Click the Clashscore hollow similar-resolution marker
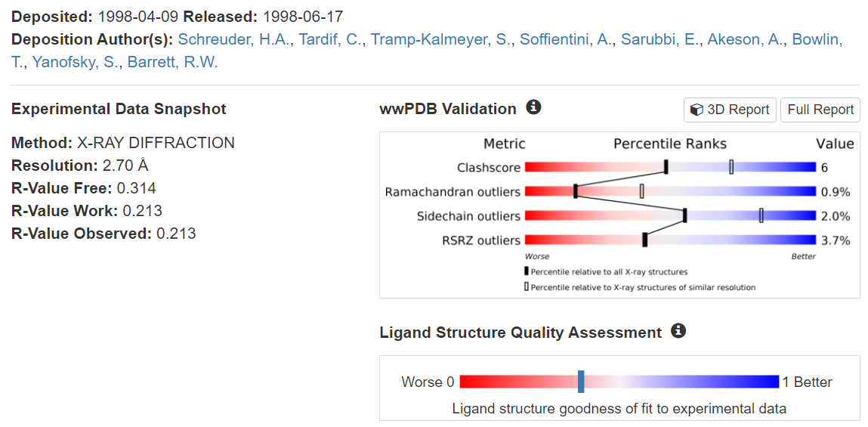Viewport: 868px width, 427px height. [731, 167]
